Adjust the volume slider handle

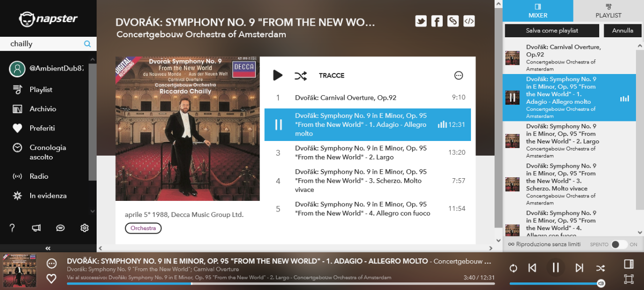click(x=601, y=283)
